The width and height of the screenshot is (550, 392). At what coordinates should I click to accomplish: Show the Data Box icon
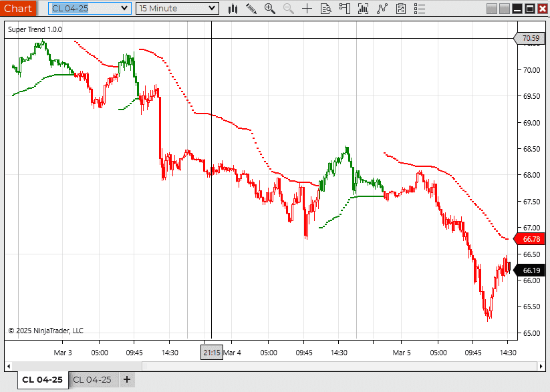pyautogui.click(x=326, y=9)
